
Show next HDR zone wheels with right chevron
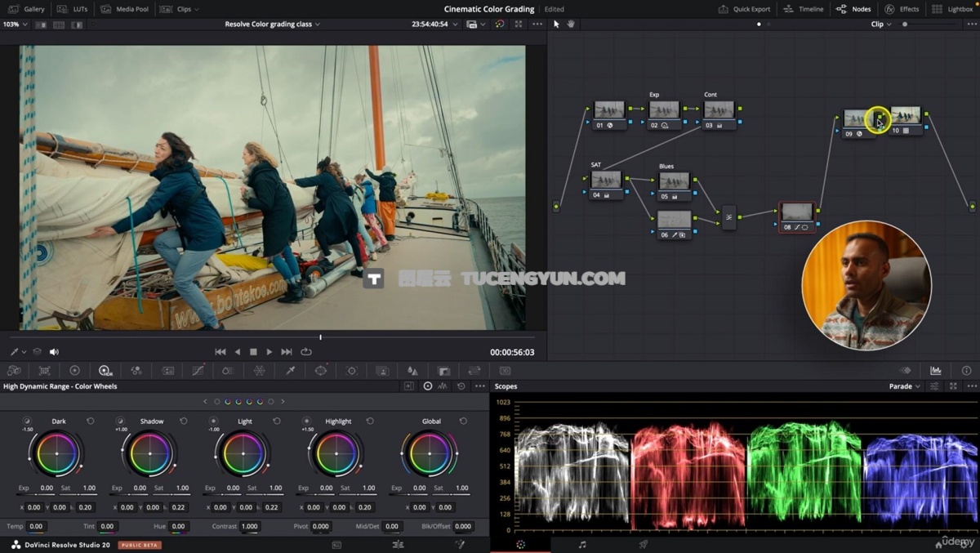(x=283, y=401)
